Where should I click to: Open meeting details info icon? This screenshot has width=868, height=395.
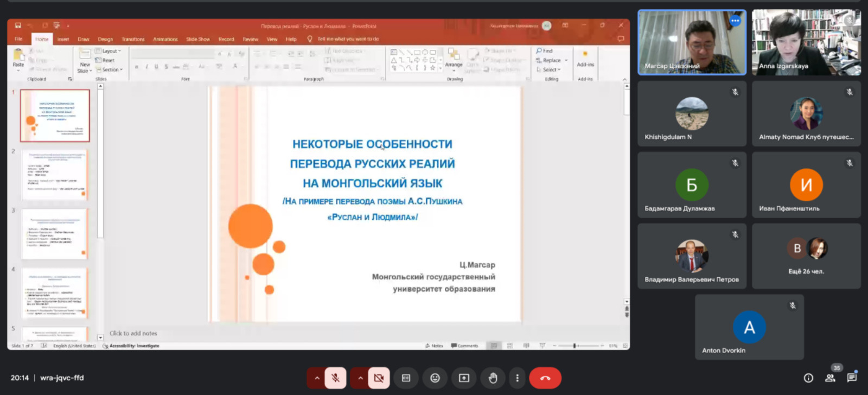[808, 378]
